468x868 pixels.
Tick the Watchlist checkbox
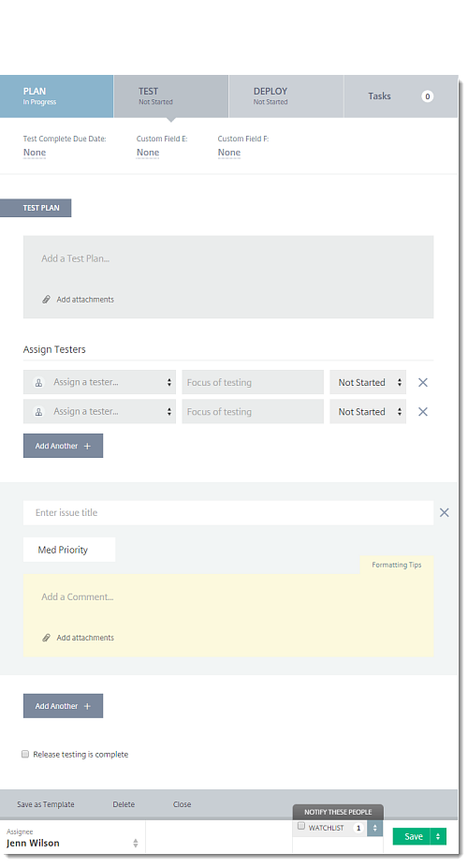(x=301, y=826)
